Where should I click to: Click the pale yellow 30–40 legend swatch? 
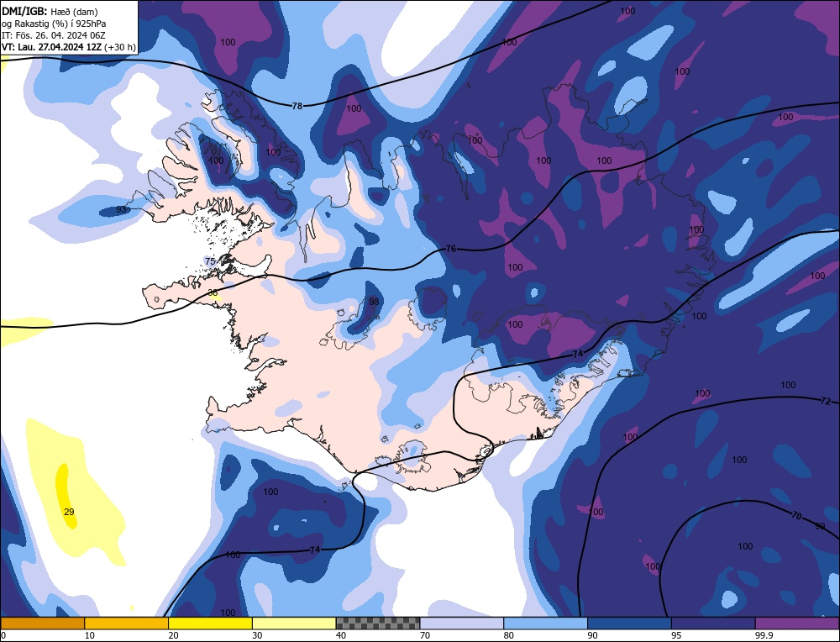click(294, 624)
